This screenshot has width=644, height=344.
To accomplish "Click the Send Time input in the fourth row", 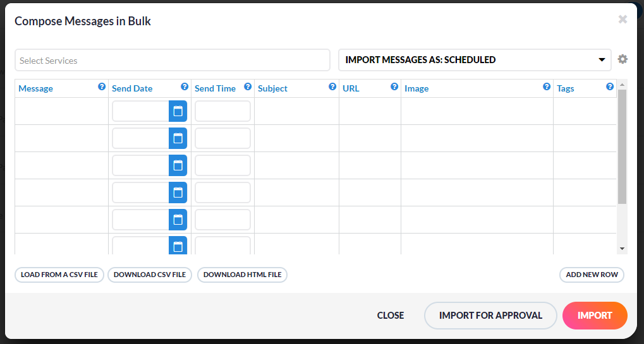I will 222,193.
